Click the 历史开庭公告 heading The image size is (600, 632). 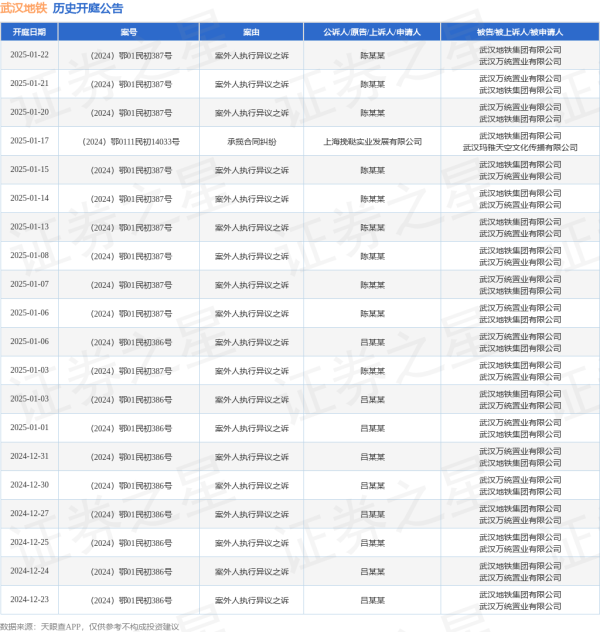[x=88, y=8]
